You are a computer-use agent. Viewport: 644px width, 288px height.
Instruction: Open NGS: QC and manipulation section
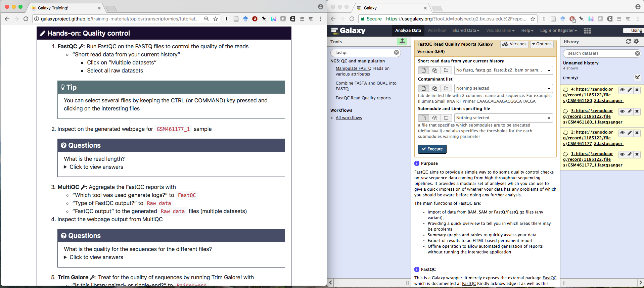coord(358,61)
